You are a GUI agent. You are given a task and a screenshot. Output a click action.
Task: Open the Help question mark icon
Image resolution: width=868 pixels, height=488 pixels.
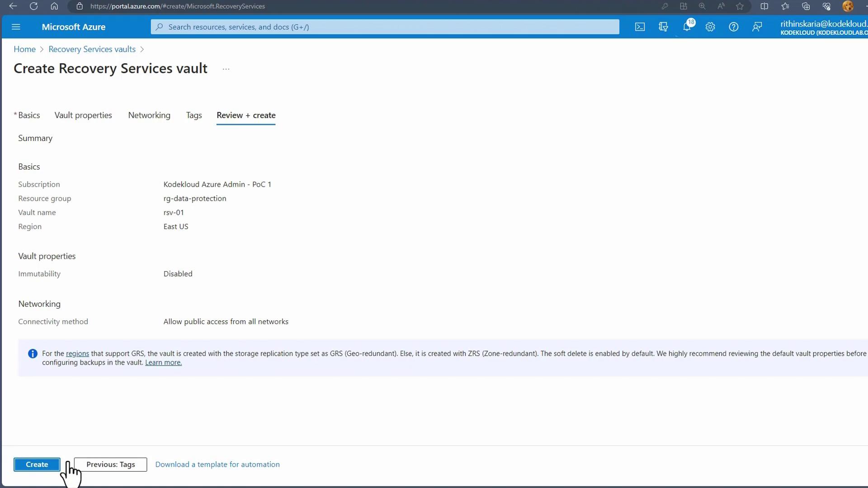tap(734, 27)
